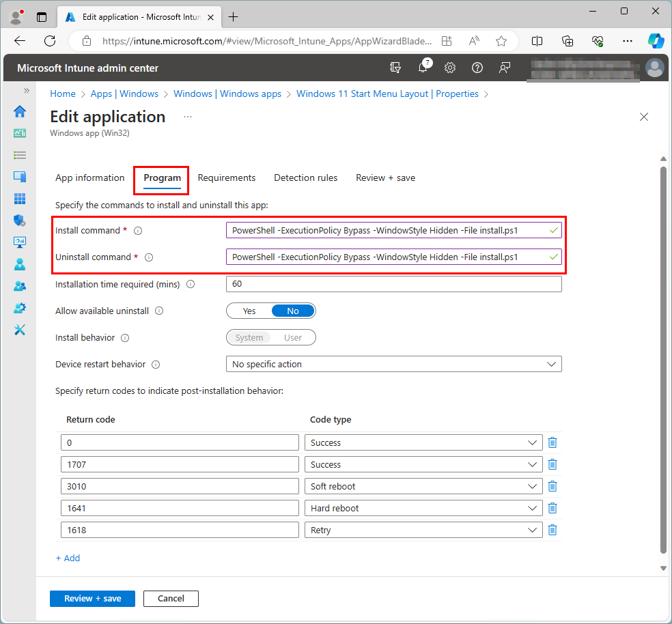Expand Code type dropdown for code 3010
Screen dimensions: 672x624
[x=423, y=486]
